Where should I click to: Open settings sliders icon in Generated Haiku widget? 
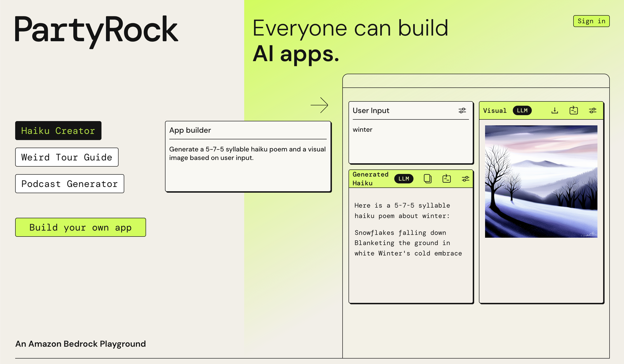tap(466, 179)
